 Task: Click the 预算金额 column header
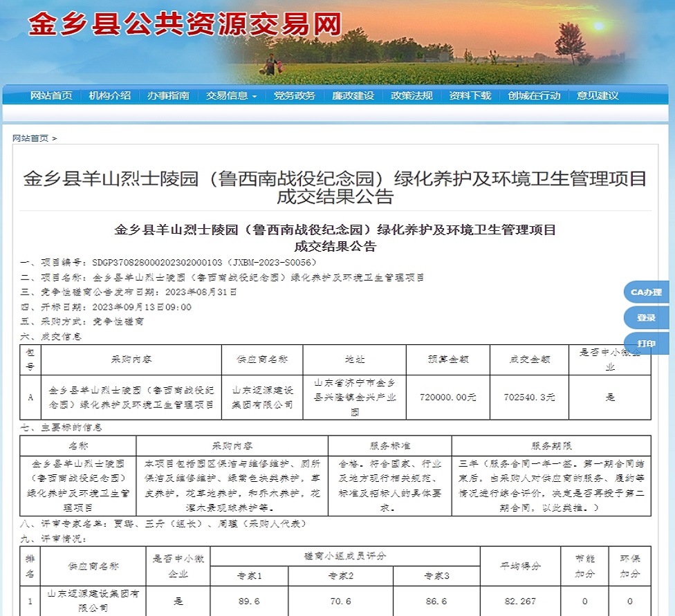click(x=448, y=360)
